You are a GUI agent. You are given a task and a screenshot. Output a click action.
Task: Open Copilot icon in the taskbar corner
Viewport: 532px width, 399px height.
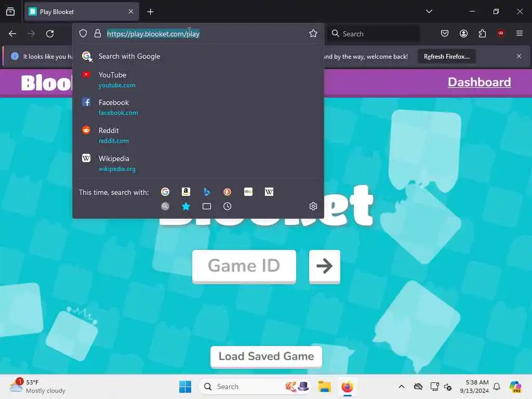click(x=515, y=387)
